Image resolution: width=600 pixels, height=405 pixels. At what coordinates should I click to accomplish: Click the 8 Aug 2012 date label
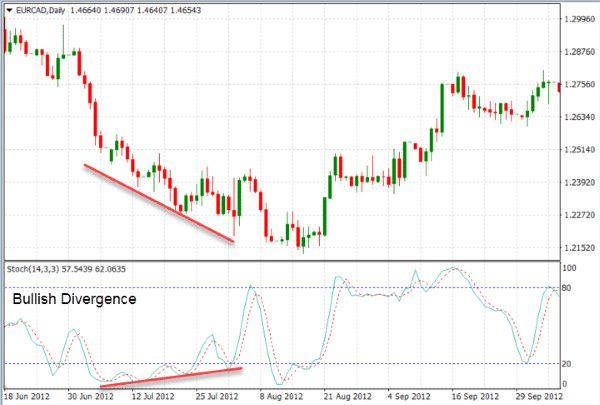click(x=282, y=396)
